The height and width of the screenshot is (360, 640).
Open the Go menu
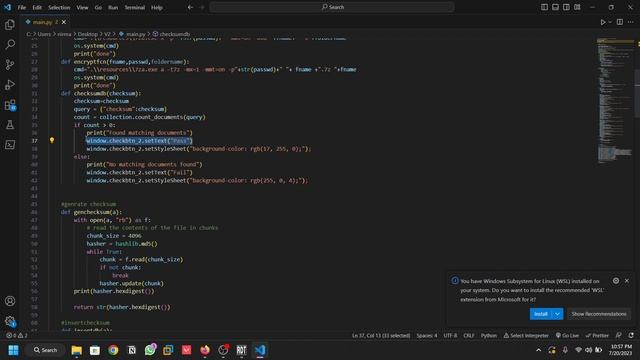click(x=98, y=7)
